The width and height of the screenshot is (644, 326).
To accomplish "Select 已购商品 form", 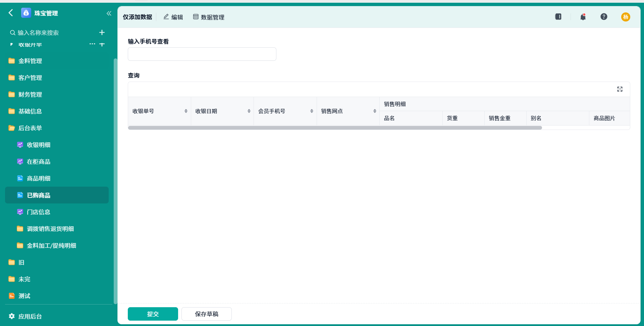I will tap(57, 195).
